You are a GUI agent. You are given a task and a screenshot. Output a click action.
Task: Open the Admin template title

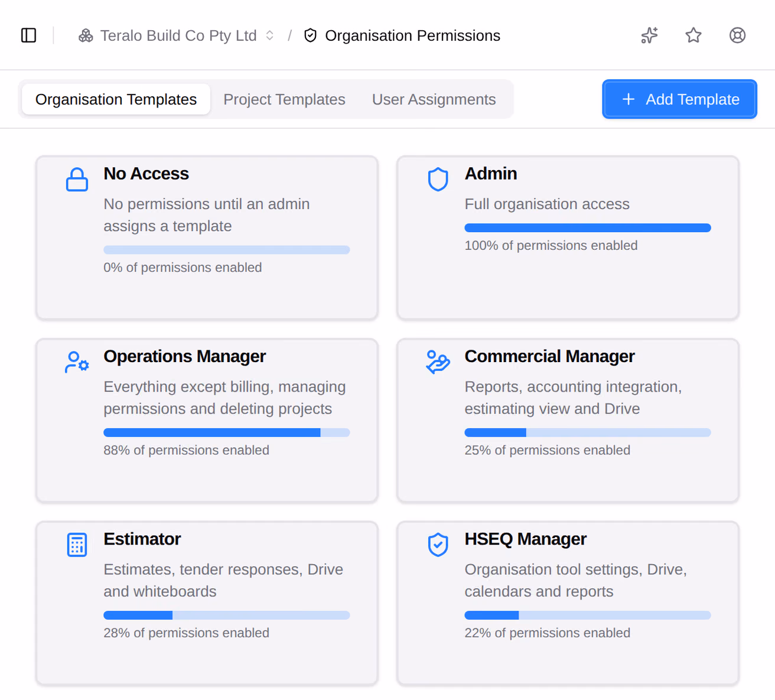pos(490,174)
